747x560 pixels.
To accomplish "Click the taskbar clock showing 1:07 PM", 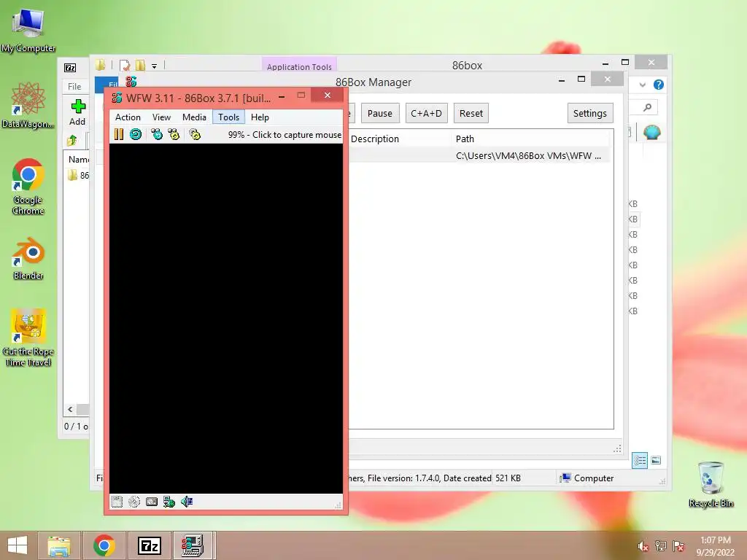I will click(x=715, y=545).
